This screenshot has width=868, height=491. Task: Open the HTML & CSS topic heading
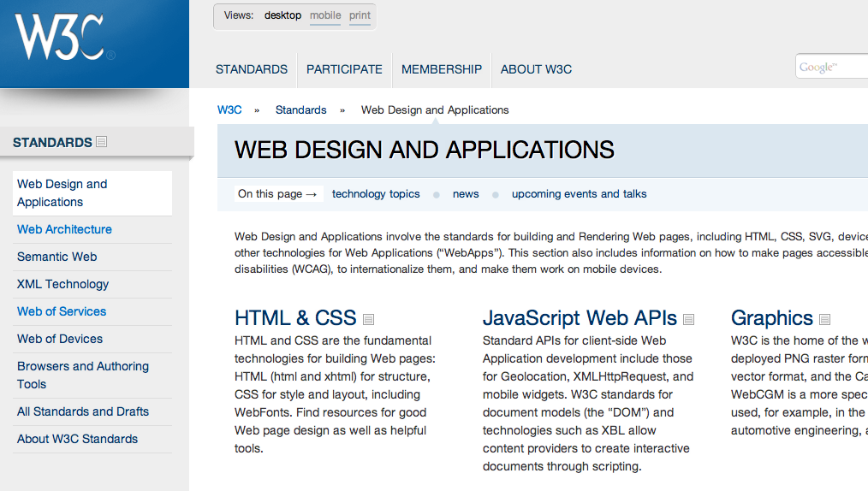click(295, 318)
